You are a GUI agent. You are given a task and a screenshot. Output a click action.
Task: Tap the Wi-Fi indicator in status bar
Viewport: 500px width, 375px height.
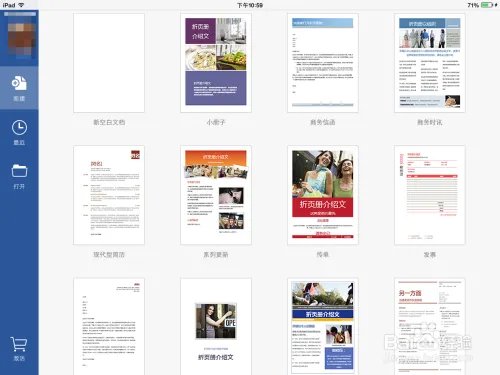[x=21, y=5]
